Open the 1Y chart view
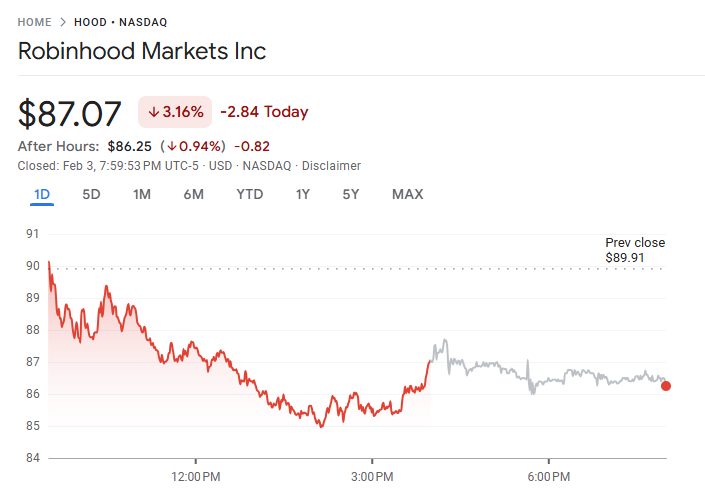Screen dimensions: 705x500 tap(302, 194)
